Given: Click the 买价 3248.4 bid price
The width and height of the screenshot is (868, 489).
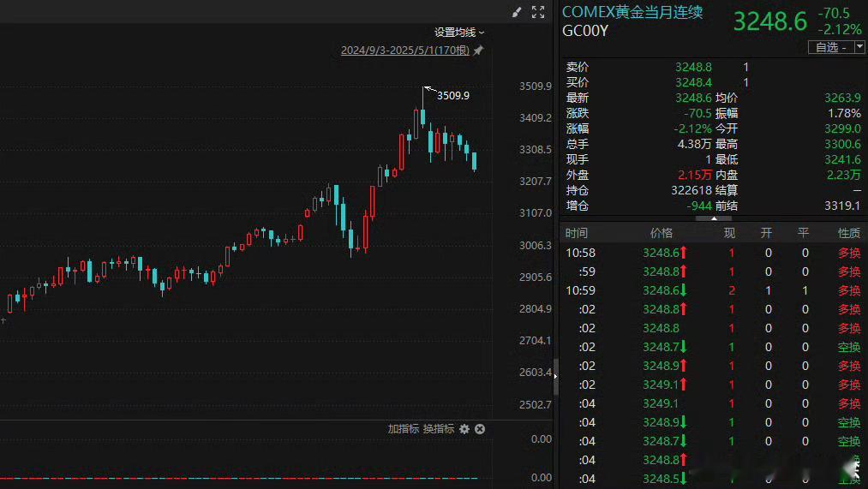Looking at the screenshot, I should coord(693,82).
